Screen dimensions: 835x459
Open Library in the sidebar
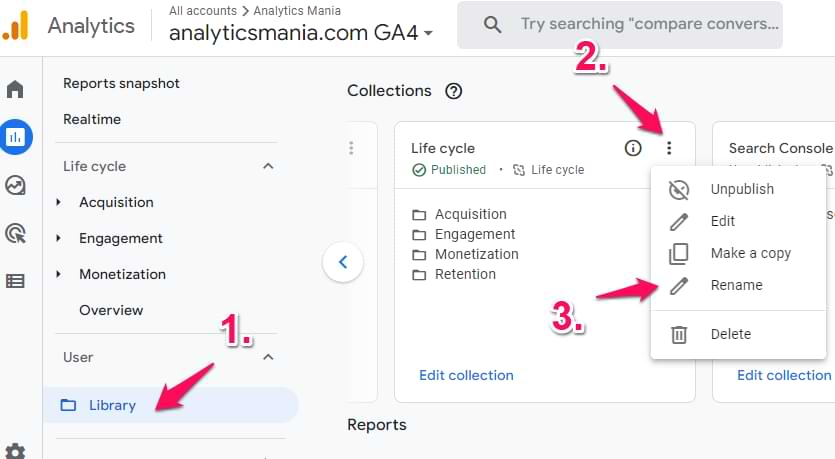(112, 405)
